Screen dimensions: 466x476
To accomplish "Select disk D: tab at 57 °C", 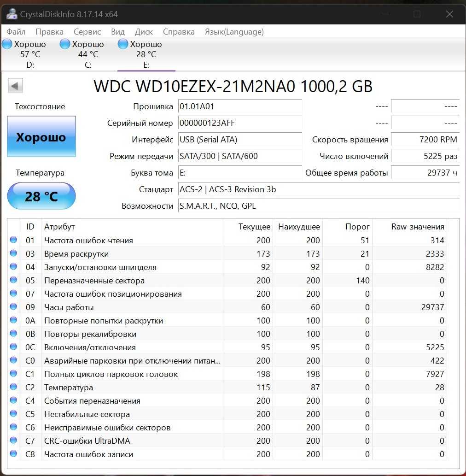I will [29, 54].
